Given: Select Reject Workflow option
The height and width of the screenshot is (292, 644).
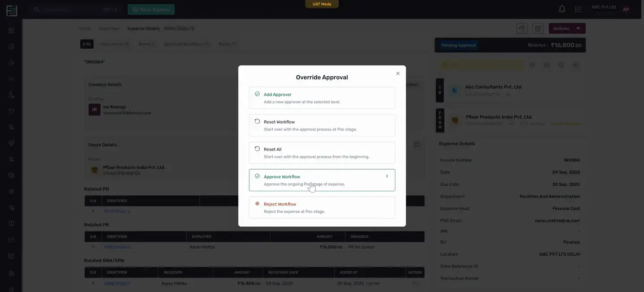Looking at the screenshot, I should [322, 207].
